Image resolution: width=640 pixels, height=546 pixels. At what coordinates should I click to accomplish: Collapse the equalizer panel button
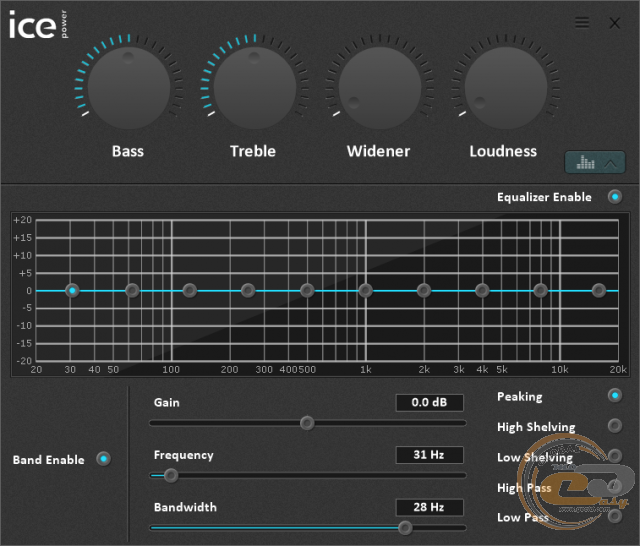pos(595,162)
